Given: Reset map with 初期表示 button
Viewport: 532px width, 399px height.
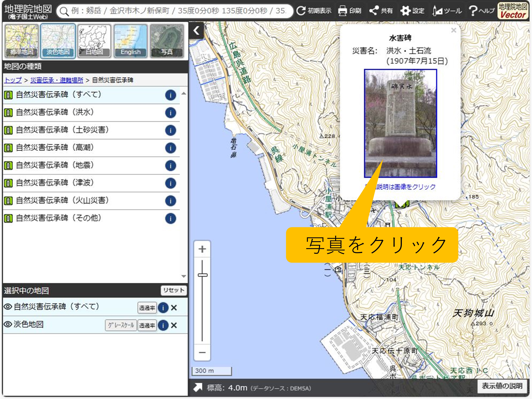Looking at the screenshot, I should coord(314,11).
